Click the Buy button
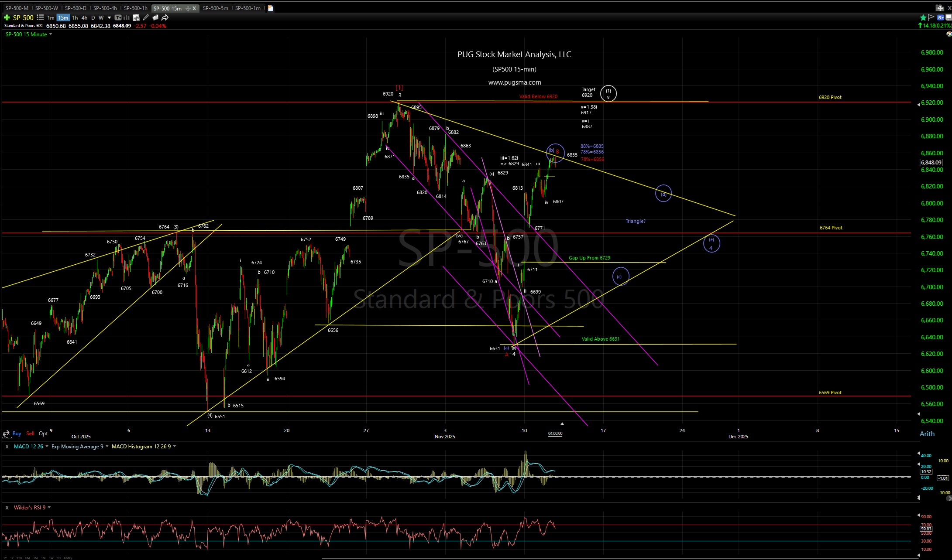952x560 pixels. (17, 434)
